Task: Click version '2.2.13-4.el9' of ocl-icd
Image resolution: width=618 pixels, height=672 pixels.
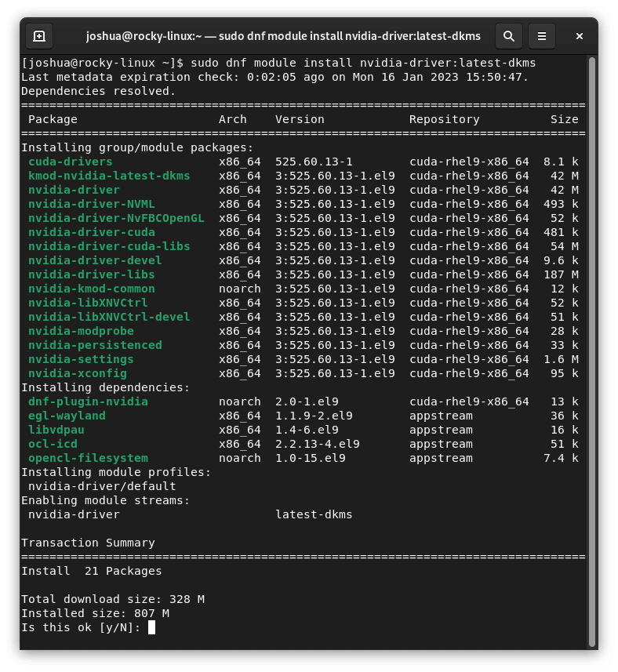Action: [317, 444]
